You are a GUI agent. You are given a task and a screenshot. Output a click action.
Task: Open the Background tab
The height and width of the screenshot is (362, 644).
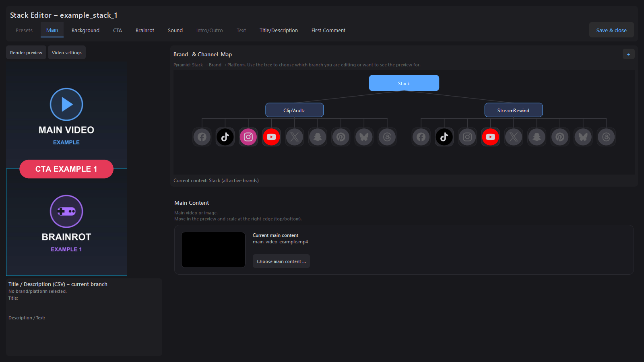click(x=85, y=30)
